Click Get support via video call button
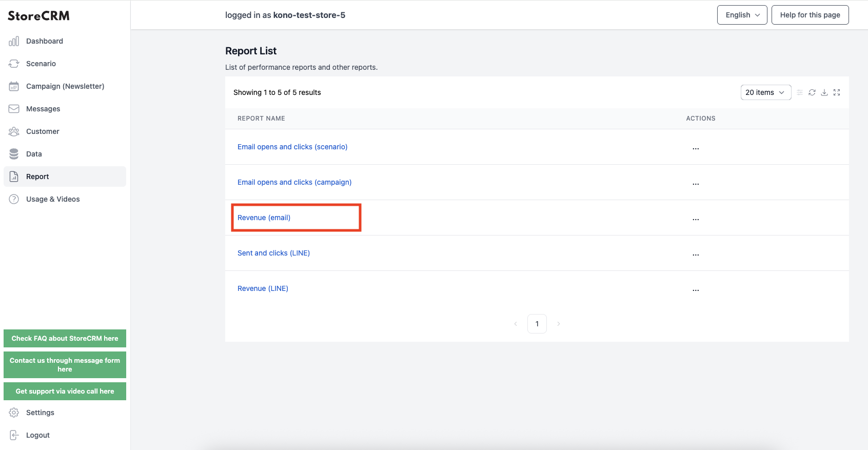This screenshot has height=450, width=868. 65,392
